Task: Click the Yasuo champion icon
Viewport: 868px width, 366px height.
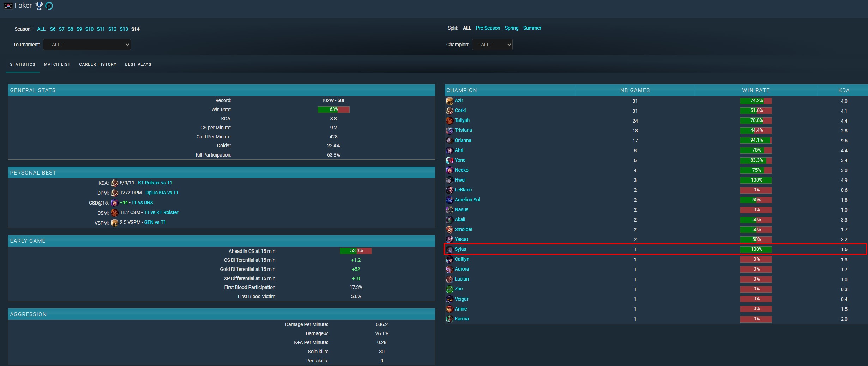Action: 450,240
